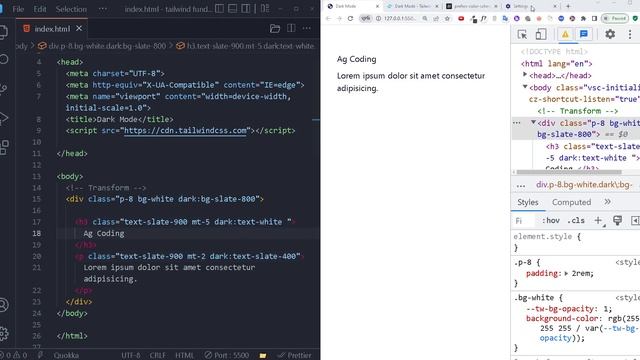Click the zoom magnifier in address bar

(425, 18)
